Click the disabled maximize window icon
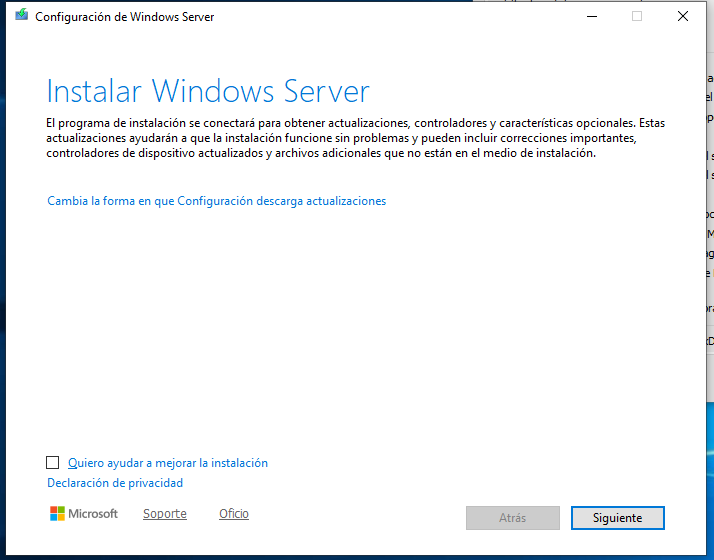 click(x=636, y=16)
